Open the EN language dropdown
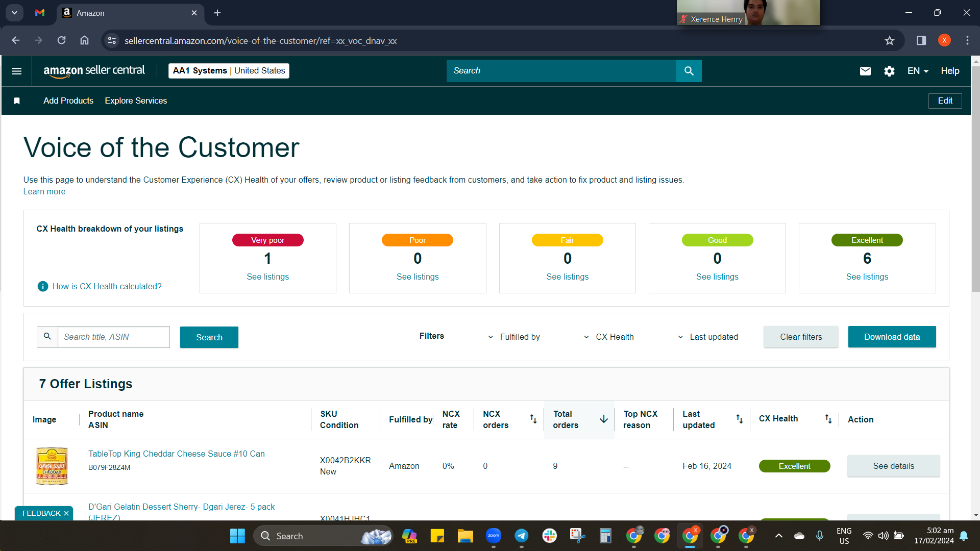 click(x=918, y=71)
